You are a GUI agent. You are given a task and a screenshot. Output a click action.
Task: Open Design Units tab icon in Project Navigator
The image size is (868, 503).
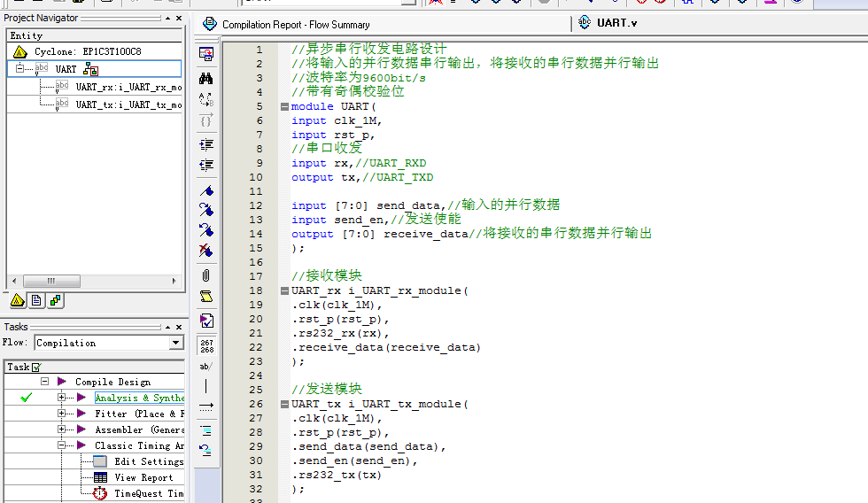click(x=55, y=300)
